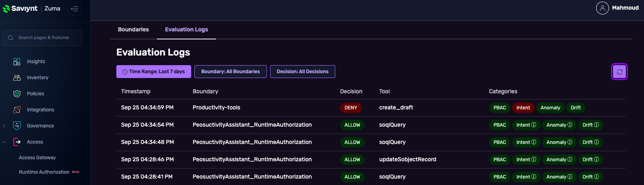Click the PBAC badge on create_draft row
Image resolution: width=644 pixels, height=185 pixels.
(x=500, y=108)
